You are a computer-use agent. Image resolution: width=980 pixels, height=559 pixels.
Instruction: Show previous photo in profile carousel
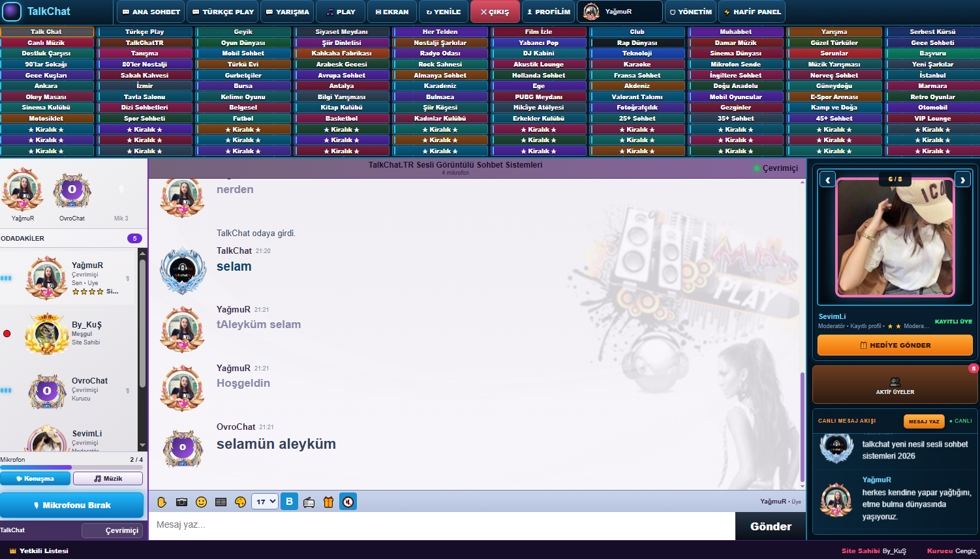[827, 179]
